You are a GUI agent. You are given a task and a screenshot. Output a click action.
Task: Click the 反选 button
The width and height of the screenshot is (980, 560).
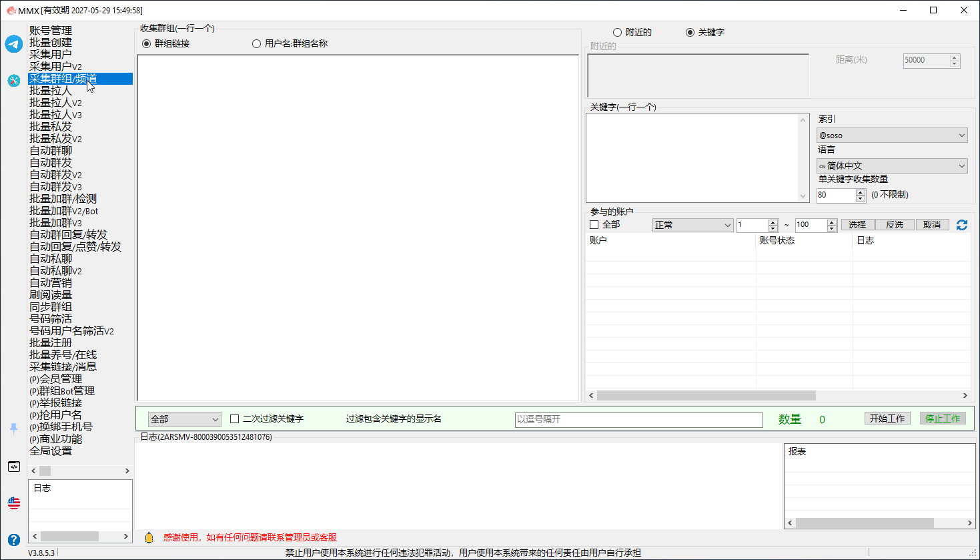pos(895,225)
